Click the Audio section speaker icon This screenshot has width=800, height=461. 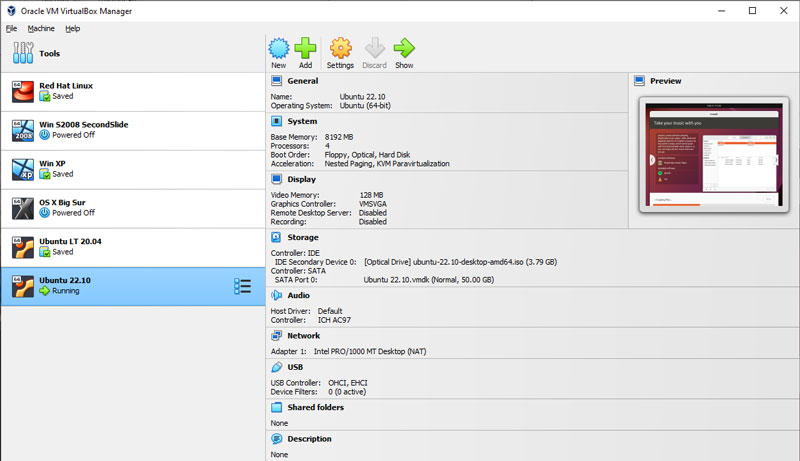pos(277,295)
